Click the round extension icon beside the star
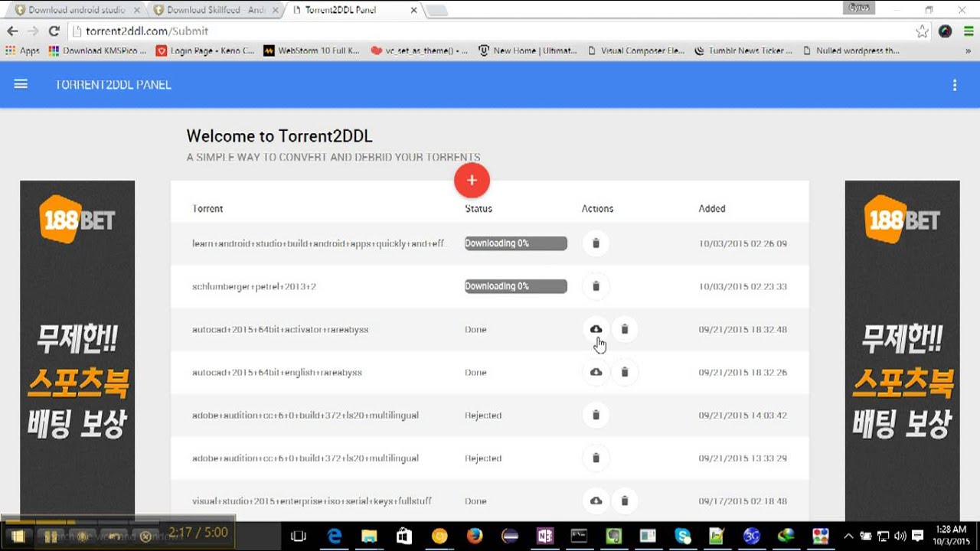 945,31
